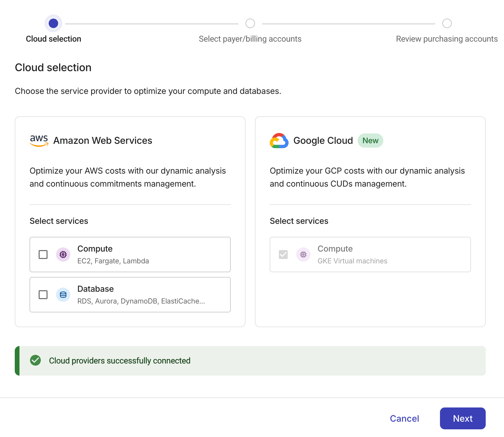Click the Google Cloud heading text
This screenshot has height=437, width=504.
323,141
